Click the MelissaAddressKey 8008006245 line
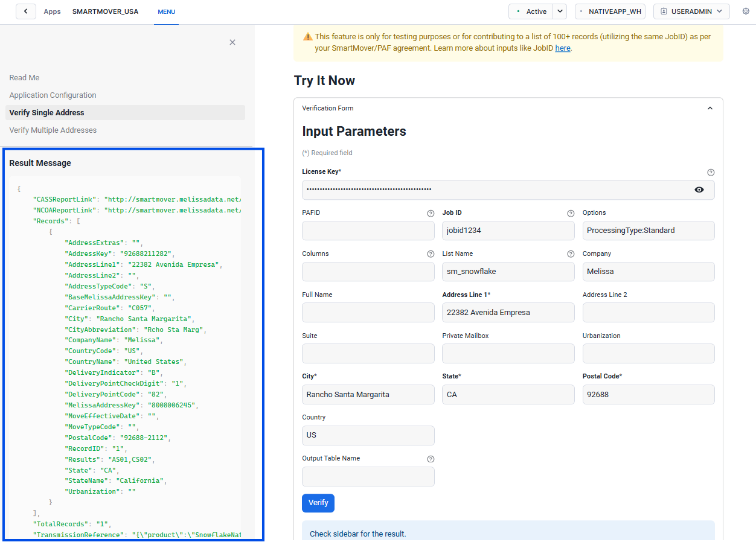 pyautogui.click(x=131, y=405)
